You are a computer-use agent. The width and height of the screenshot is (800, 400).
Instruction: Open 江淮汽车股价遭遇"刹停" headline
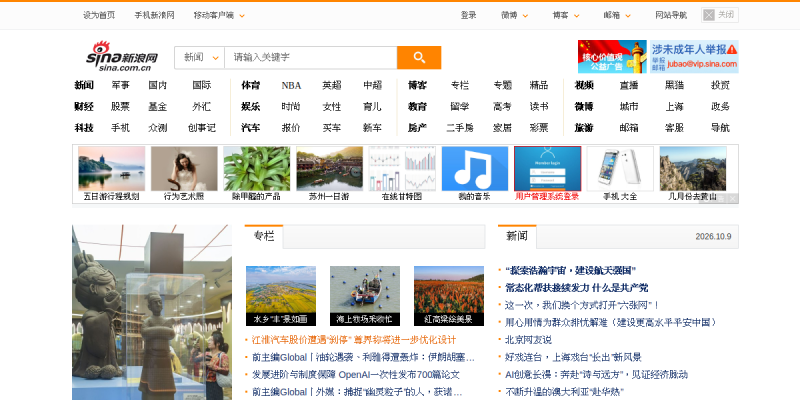pos(354,340)
